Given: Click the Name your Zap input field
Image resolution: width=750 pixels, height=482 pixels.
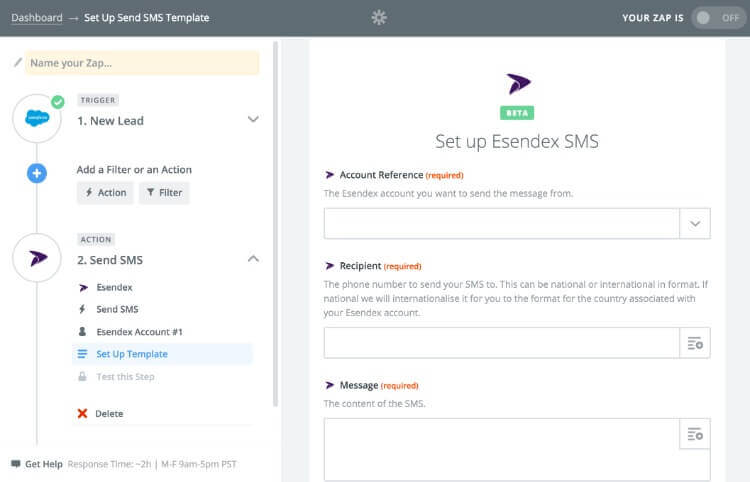Looking at the screenshot, I should click(142, 63).
